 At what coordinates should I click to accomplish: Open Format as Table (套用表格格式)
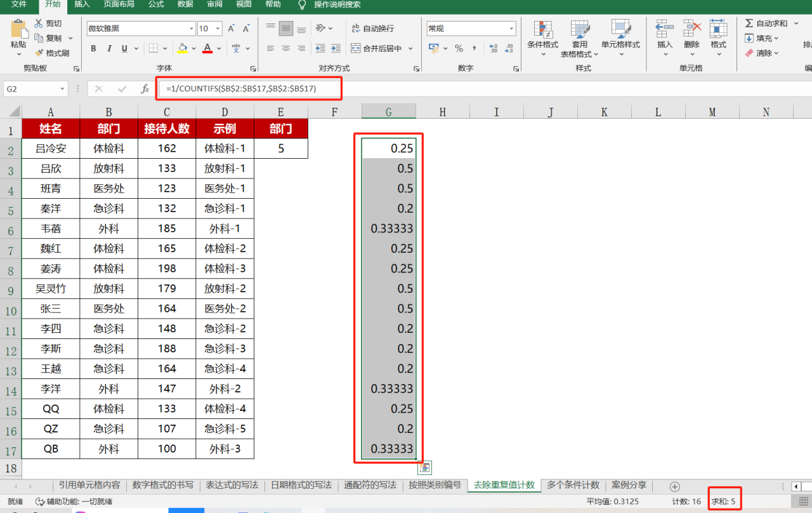pos(579,37)
